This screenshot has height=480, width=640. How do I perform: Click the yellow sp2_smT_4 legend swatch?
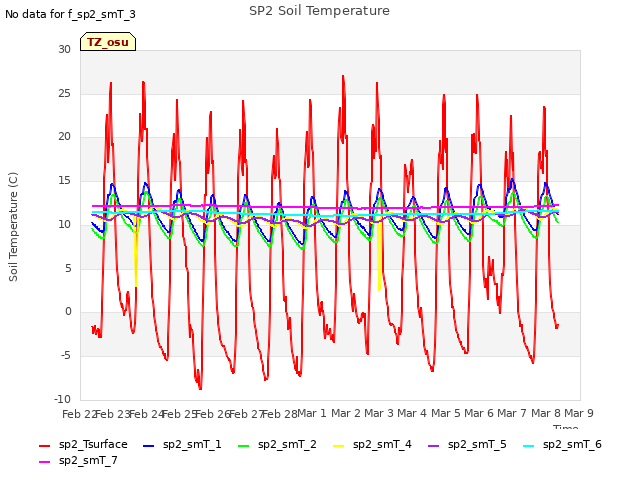point(338,446)
